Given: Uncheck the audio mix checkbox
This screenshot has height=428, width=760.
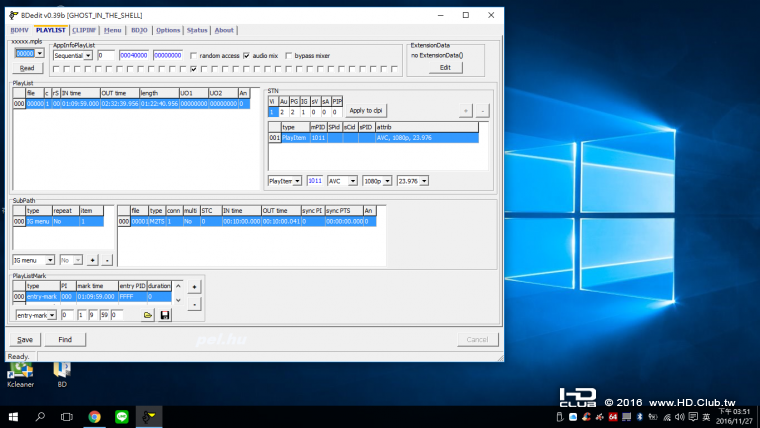Looking at the screenshot, I should (246, 55).
